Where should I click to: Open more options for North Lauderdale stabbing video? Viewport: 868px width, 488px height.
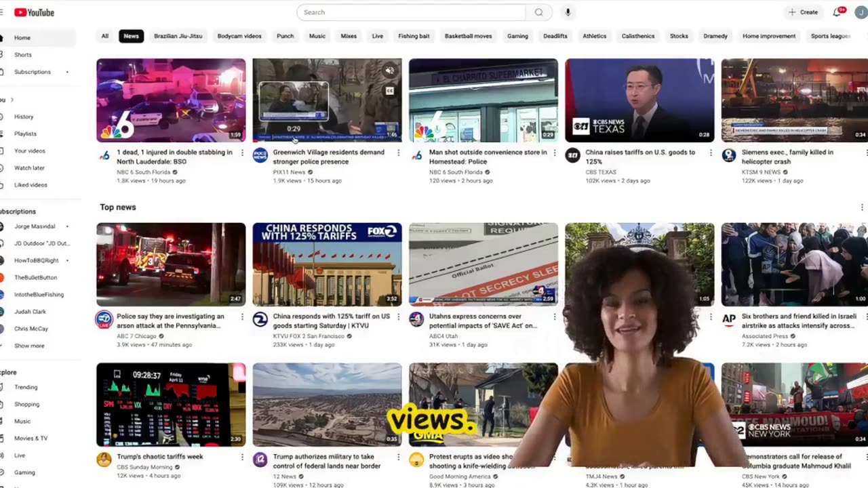242,153
